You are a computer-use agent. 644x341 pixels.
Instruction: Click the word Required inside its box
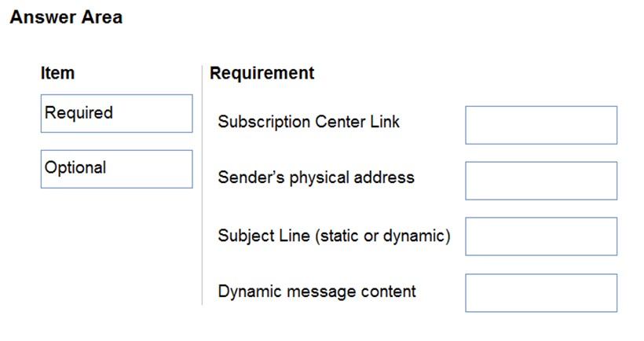pyautogui.click(x=79, y=113)
